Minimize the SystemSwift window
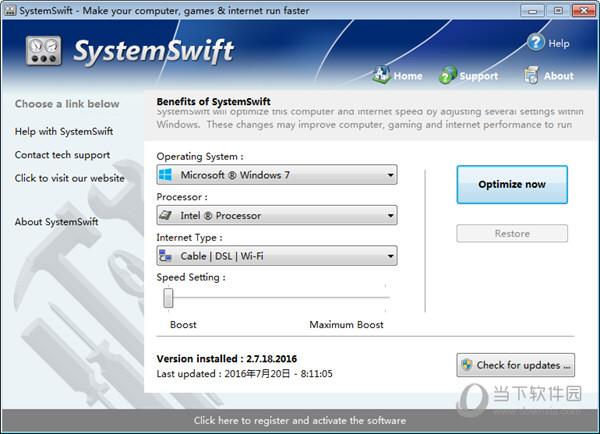600x434 pixels. point(532,10)
